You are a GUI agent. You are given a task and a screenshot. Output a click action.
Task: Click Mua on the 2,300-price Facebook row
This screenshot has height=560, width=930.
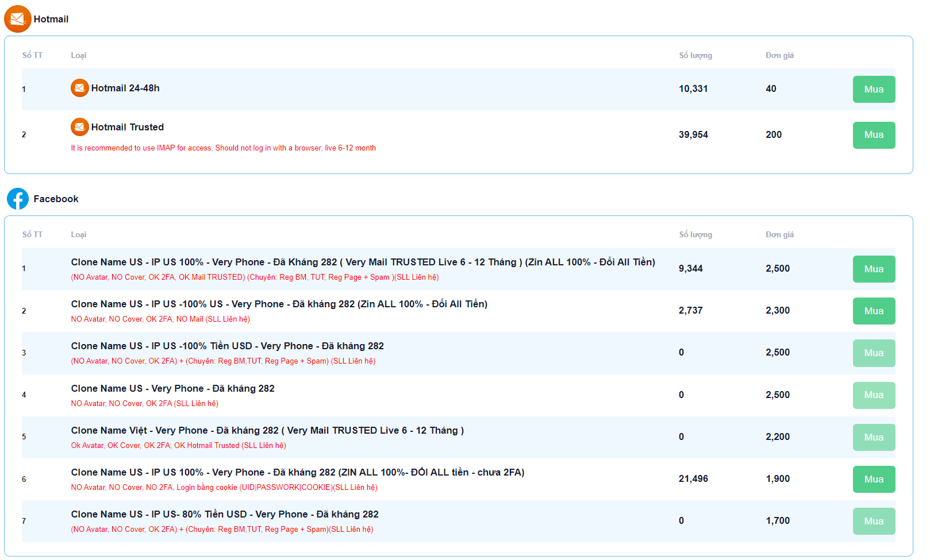874,311
